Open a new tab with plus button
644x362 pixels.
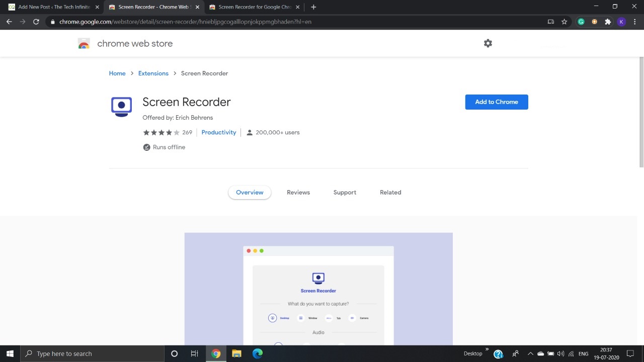313,7
